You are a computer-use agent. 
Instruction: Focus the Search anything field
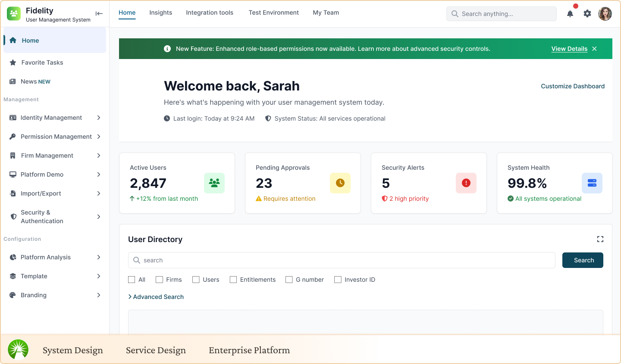click(x=502, y=14)
